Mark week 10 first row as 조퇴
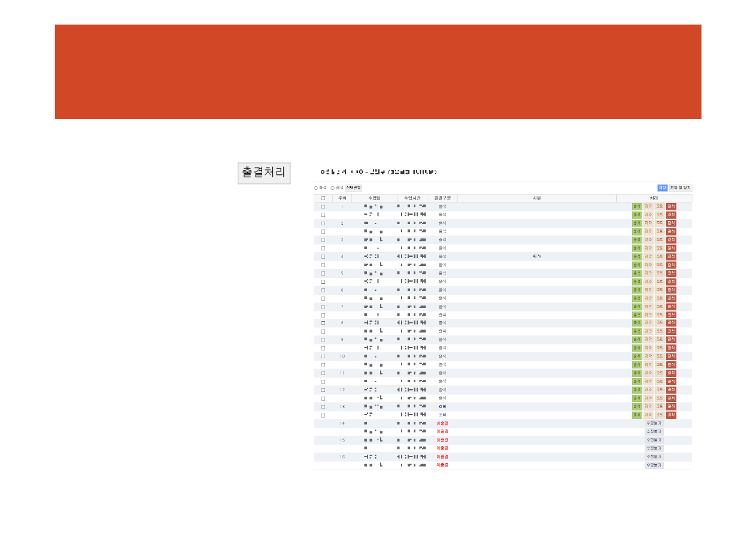 [659, 356]
